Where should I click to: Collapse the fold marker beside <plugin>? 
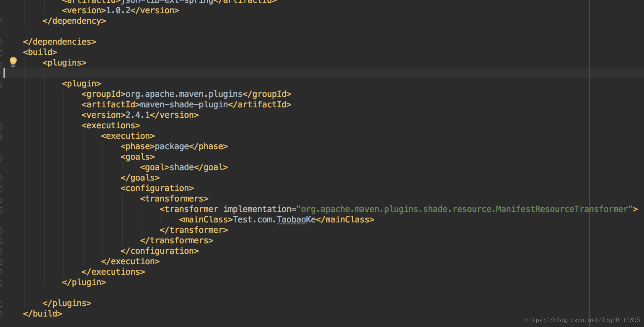tap(1, 84)
